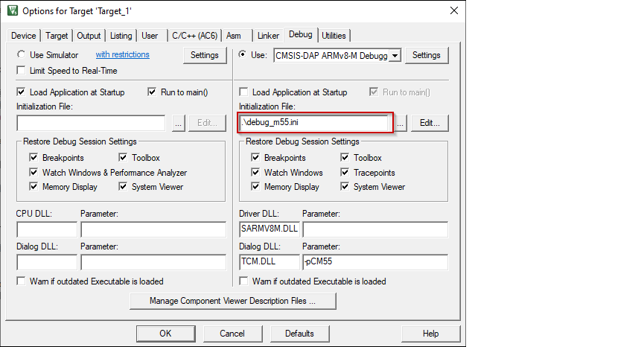Toggle Watch Windows & Performance Analyzer checkbox
Viewport: 644px width, 347px height.
(34, 173)
